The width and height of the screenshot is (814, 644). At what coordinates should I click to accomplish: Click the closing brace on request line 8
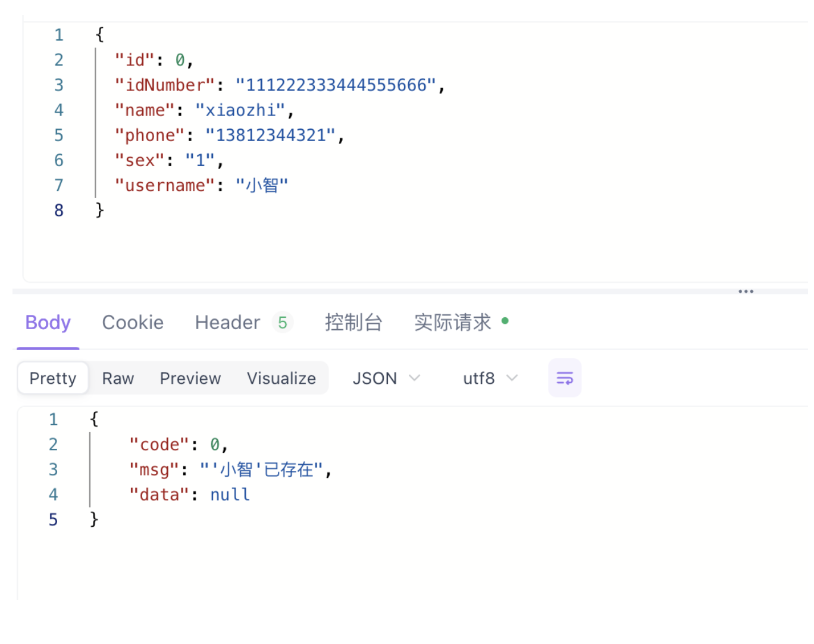[x=99, y=210]
